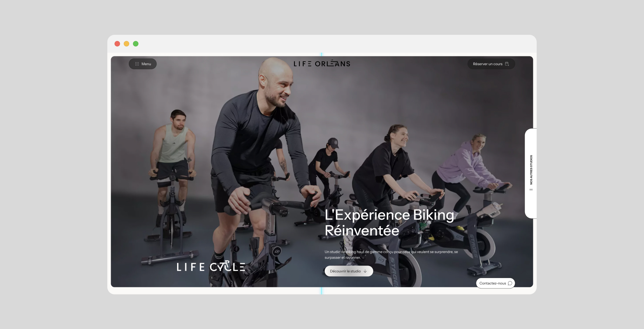Click the L'Expérience Biking Réinventée headline
This screenshot has height=329, width=644.
pyautogui.click(x=389, y=223)
